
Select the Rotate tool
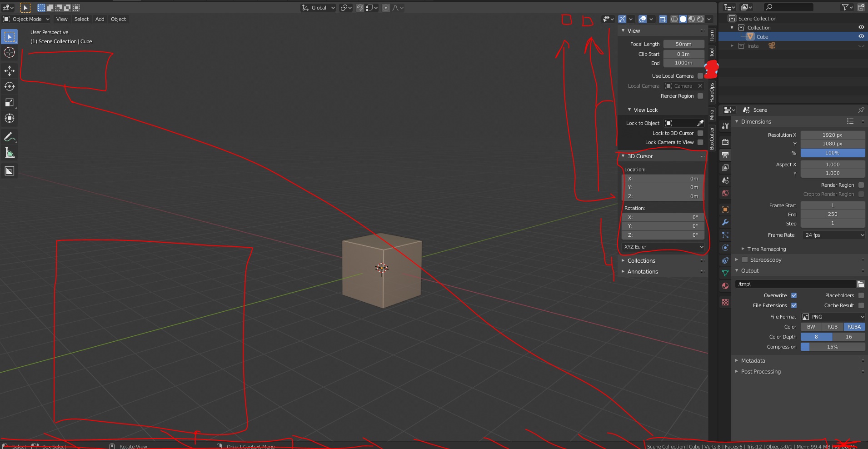(x=9, y=86)
